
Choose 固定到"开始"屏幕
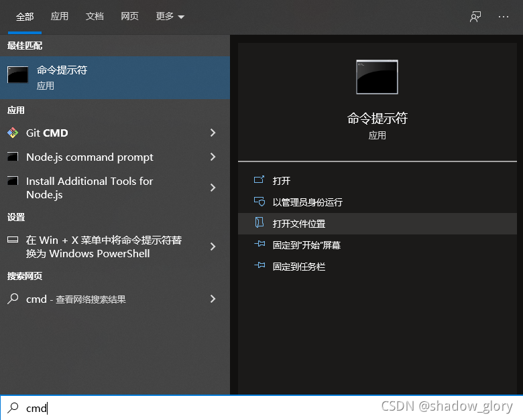click(377, 245)
